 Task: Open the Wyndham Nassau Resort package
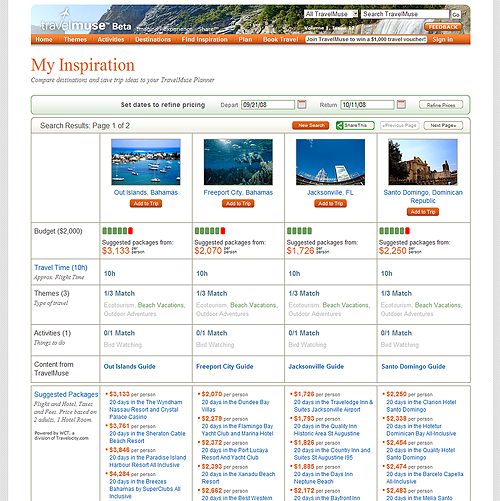pyautogui.click(x=146, y=409)
